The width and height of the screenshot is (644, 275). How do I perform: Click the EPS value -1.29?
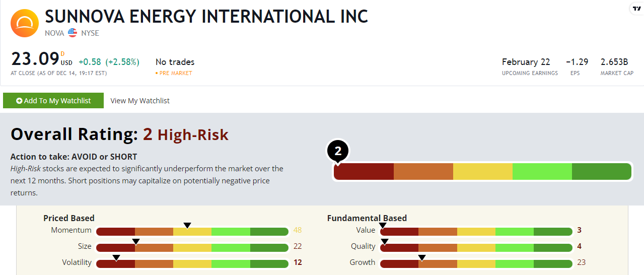577,62
